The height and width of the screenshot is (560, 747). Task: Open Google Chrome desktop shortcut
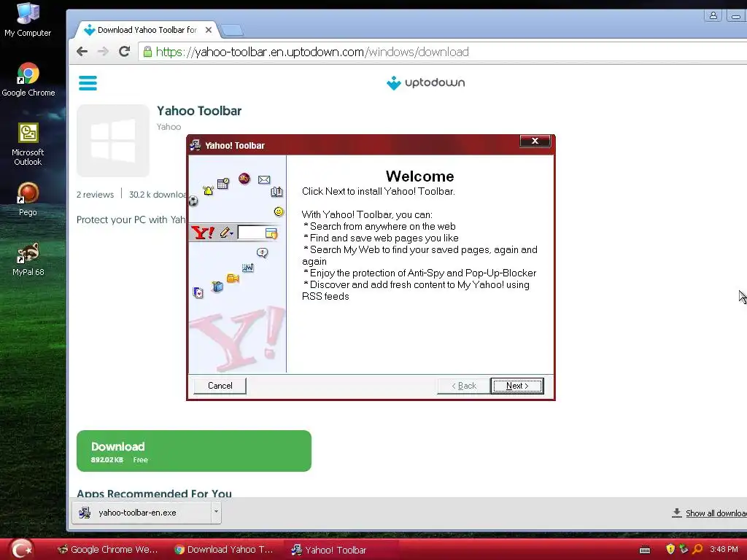tap(28, 80)
